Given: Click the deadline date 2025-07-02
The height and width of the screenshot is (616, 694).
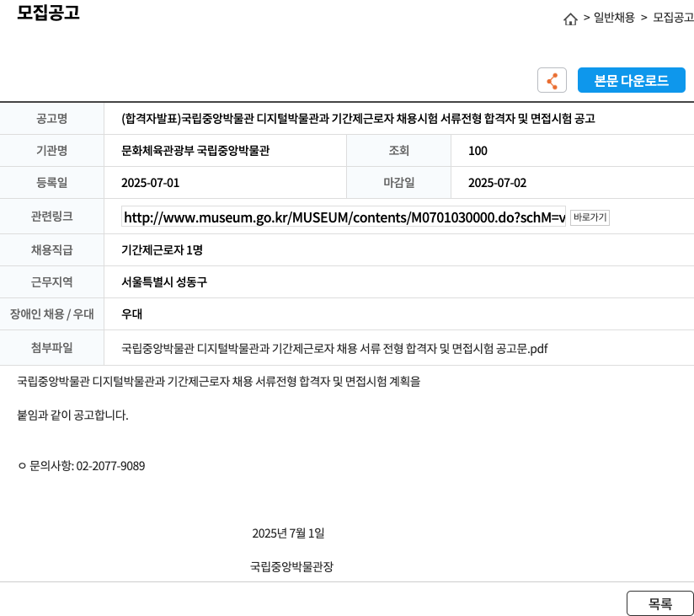Looking at the screenshot, I should [x=498, y=183].
